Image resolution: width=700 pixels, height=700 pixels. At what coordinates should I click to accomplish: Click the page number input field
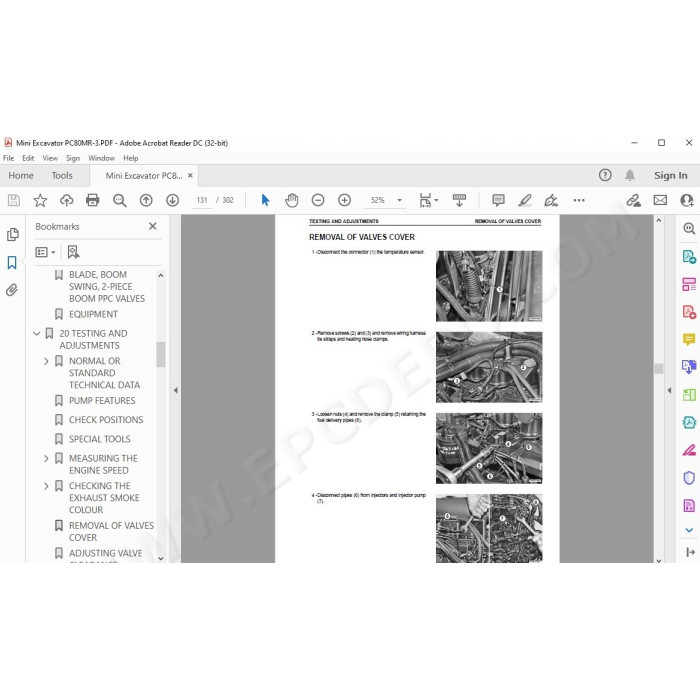202,200
